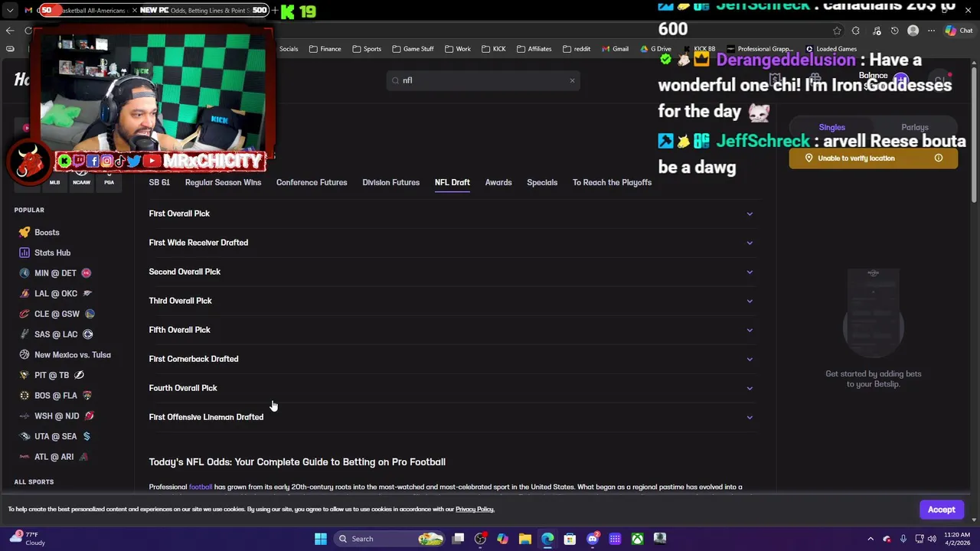This screenshot has width=980, height=551.
Task: Open the Game Stuff bookmarks folder
Action: pos(413,49)
